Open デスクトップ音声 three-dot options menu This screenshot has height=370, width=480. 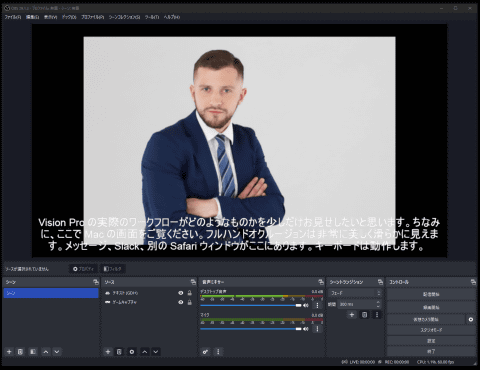click(x=317, y=305)
